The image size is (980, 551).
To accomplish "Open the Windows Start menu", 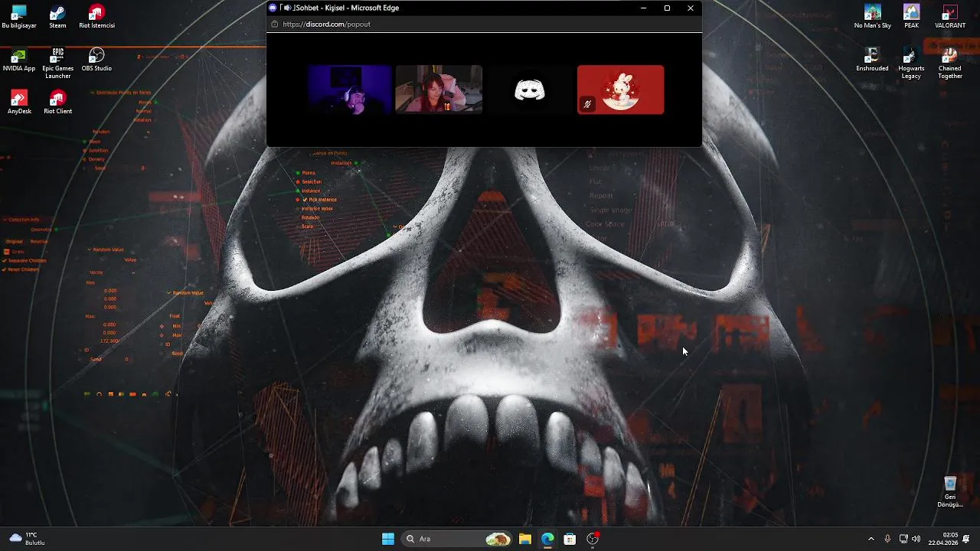I will (x=388, y=539).
